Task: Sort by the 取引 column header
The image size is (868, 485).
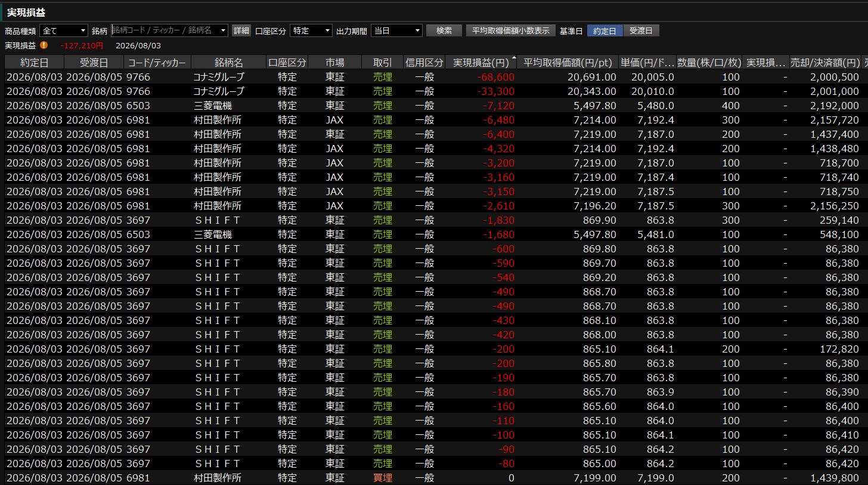Action: pos(383,62)
